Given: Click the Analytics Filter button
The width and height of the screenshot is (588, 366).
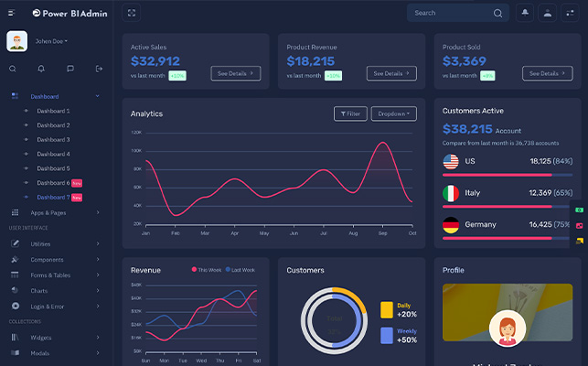Looking at the screenshot, I should (350, 113).
